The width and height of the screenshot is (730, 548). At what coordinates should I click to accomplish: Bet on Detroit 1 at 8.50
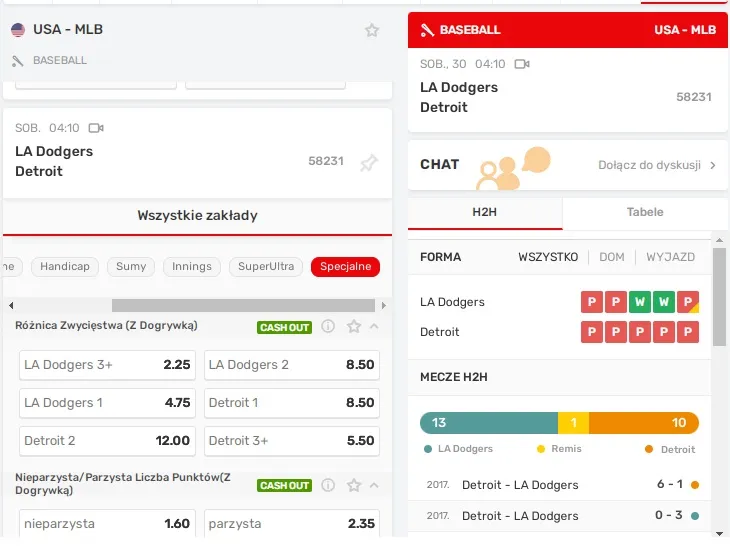(291, 403)
